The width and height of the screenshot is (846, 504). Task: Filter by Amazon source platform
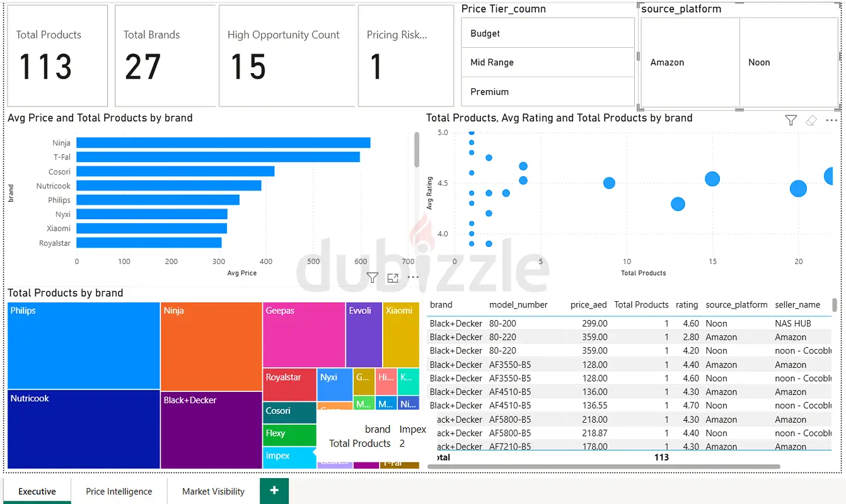[690, 62]
